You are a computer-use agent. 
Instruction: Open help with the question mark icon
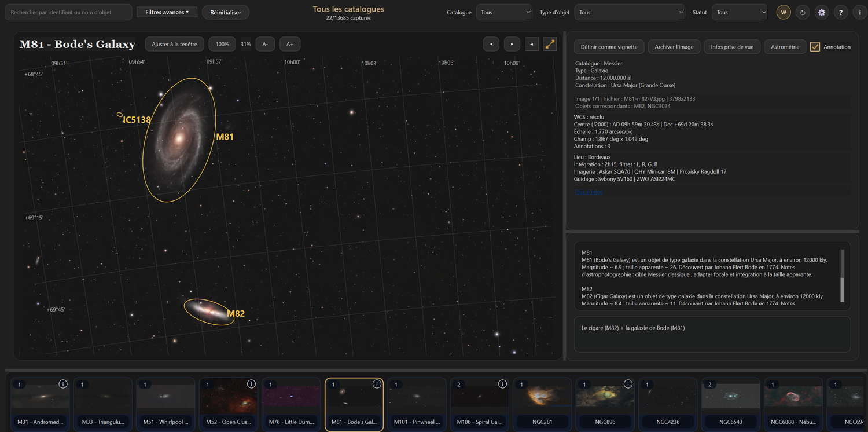841,12
